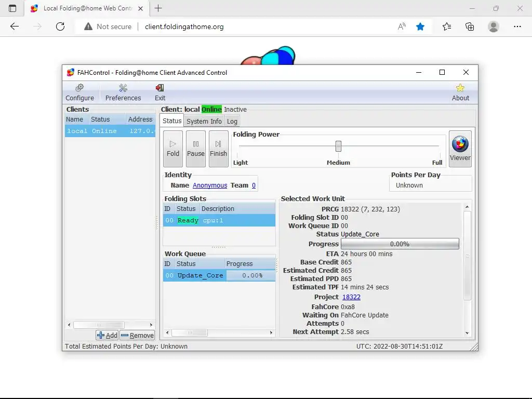The width and height of the screenshot is (532, 399).
Task: Click the Points Per Day Unknown value
Action: (409, 185)
